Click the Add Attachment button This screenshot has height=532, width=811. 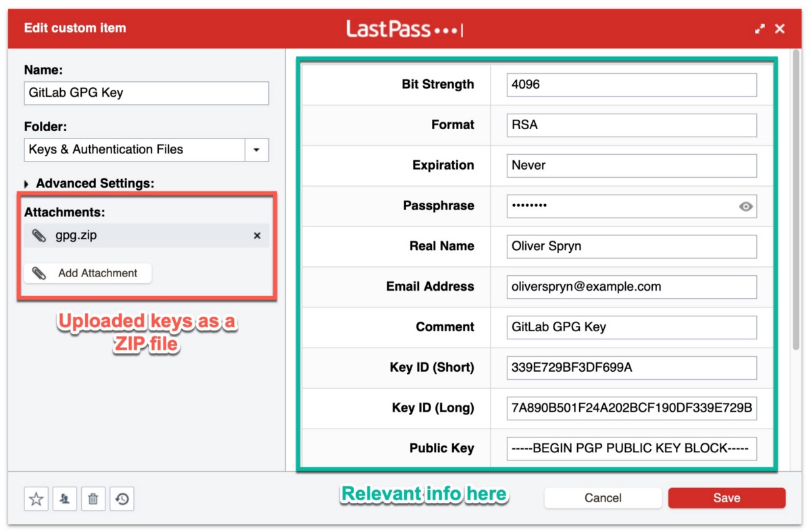(88, 273)
